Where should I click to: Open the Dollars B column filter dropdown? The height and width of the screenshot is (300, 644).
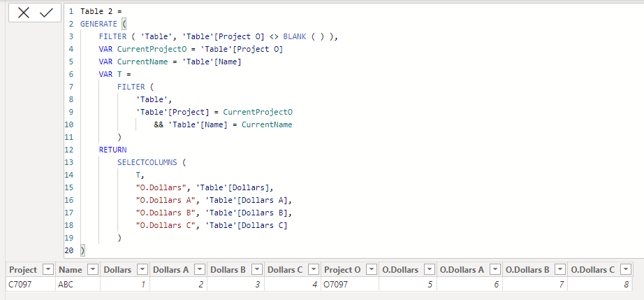pos(257,270)
